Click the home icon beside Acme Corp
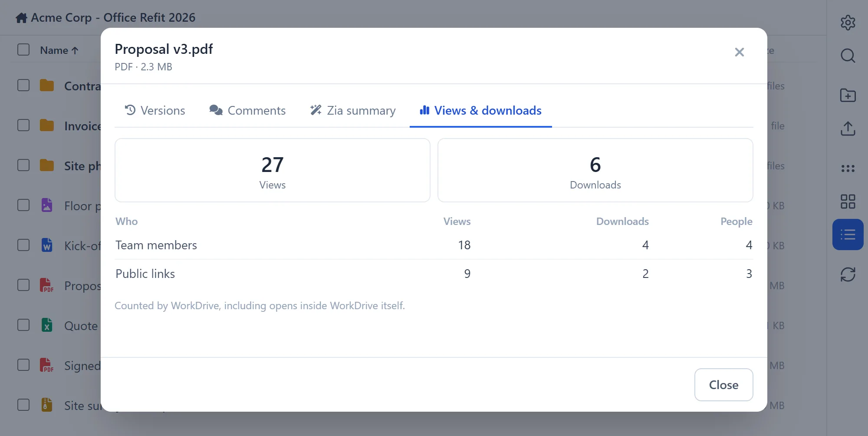This screenshot has height=436, width=868. tap(21, 18)
